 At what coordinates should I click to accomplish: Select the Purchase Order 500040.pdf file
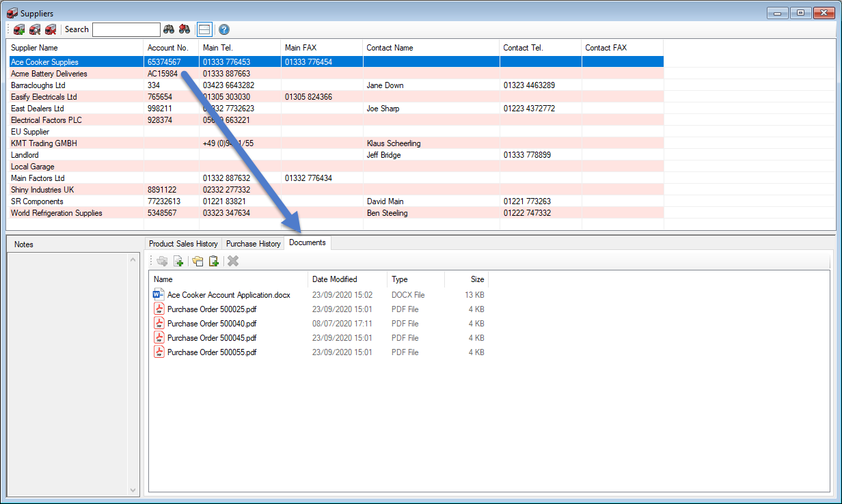pyautogui.click(x=211, y=324)
